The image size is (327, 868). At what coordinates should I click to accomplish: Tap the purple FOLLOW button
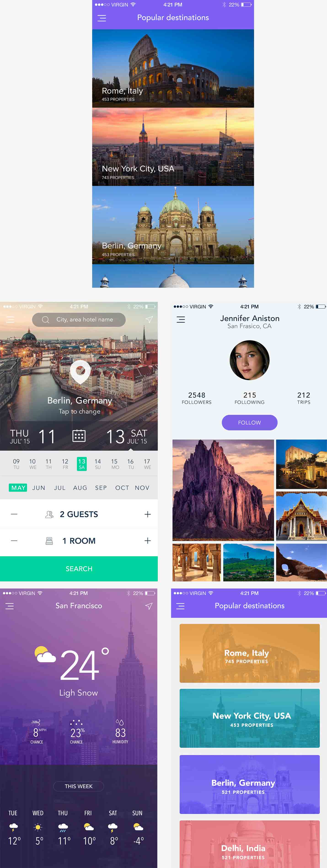[249, 422]
